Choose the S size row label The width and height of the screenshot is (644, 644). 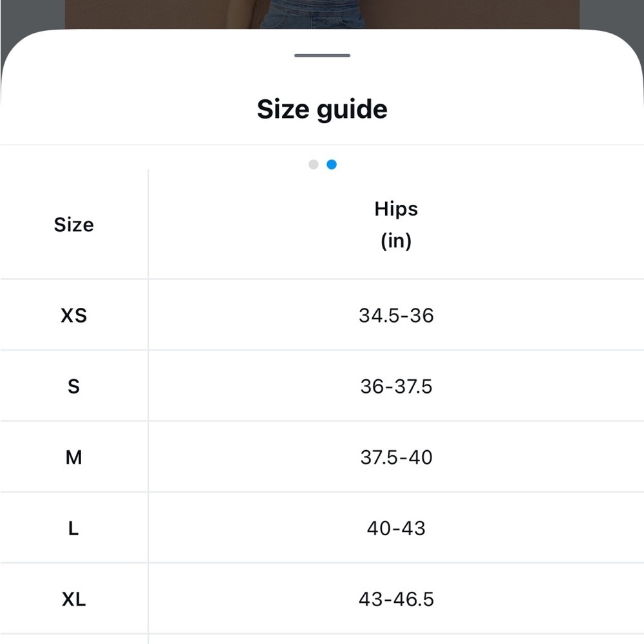tap(74, 386)
